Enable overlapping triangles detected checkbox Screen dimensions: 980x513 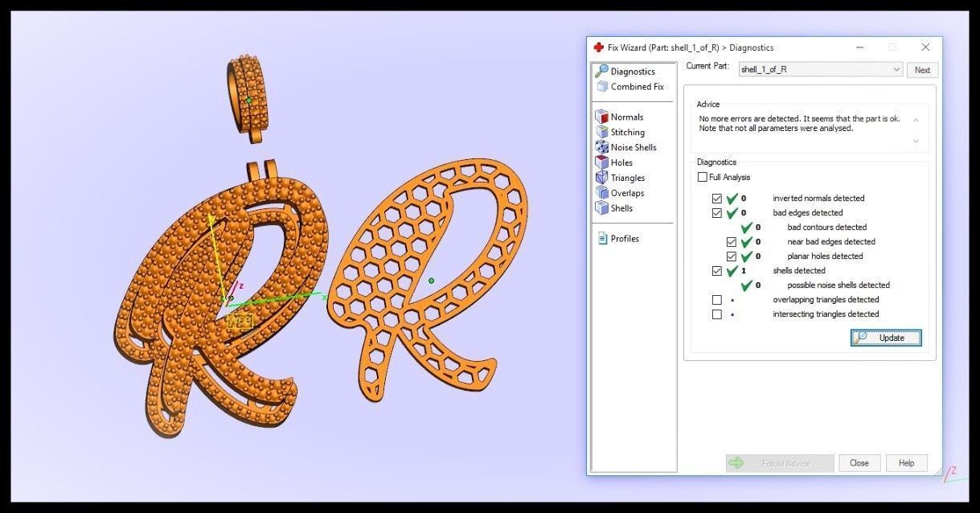click(717, 300)
